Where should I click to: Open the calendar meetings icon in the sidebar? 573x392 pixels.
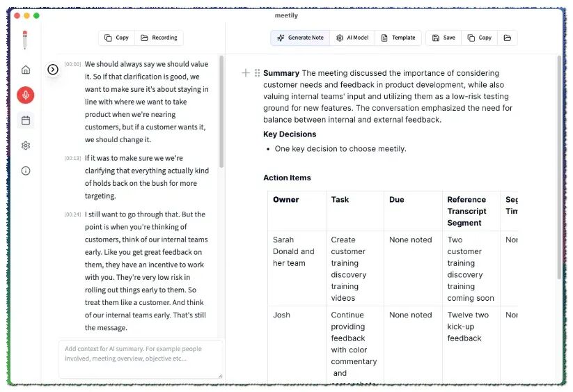(26, 120)
